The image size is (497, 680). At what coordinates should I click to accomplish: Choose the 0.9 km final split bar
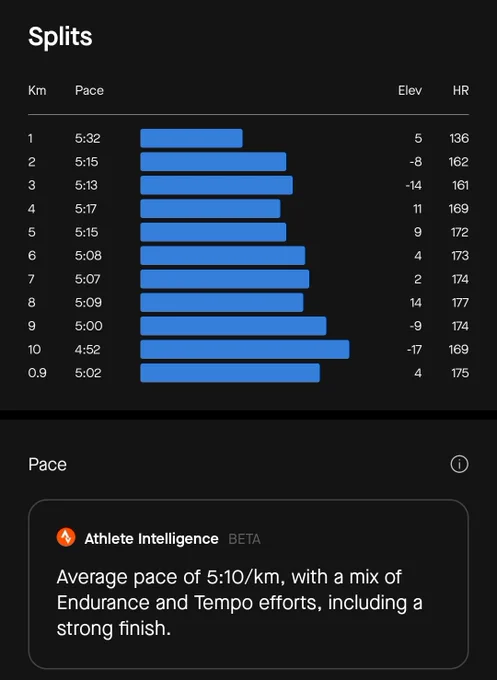pyautogui.click(x=230, y=373)
